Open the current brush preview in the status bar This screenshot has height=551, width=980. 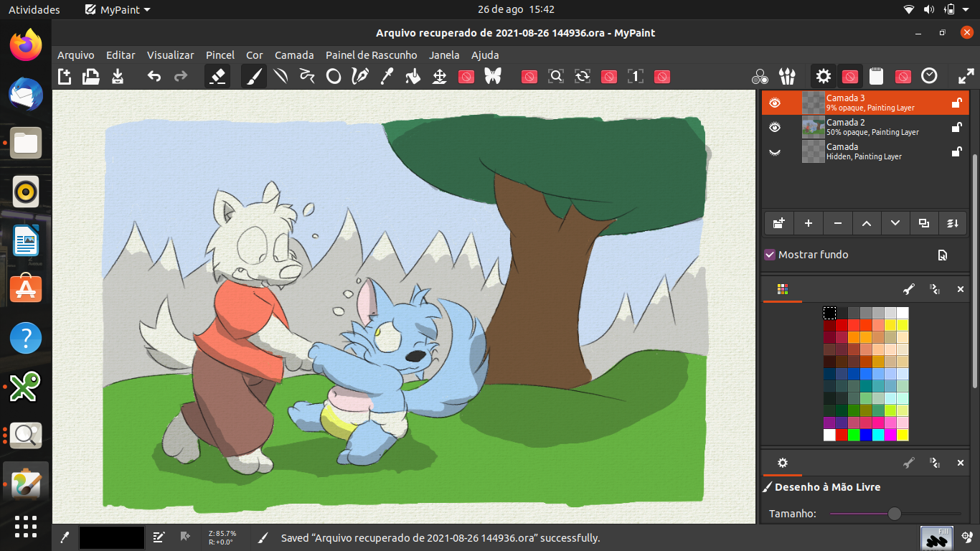tap(936, 537)
